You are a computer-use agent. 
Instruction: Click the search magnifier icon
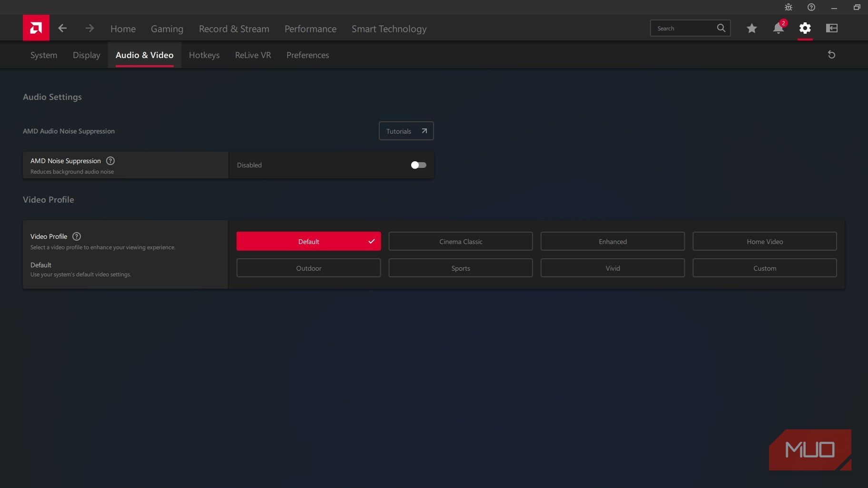(721, 28)
